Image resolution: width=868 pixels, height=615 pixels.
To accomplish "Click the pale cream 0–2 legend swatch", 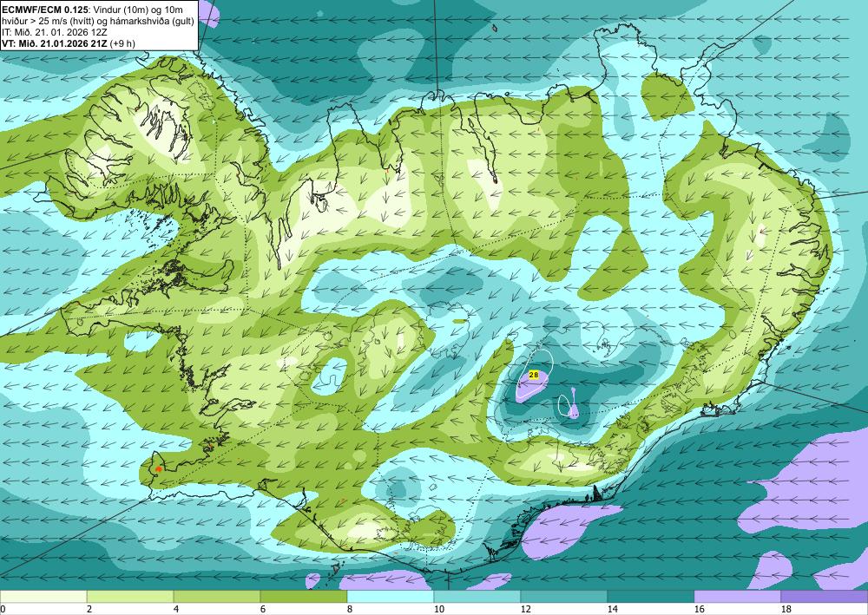I will (x=43, y=596).
